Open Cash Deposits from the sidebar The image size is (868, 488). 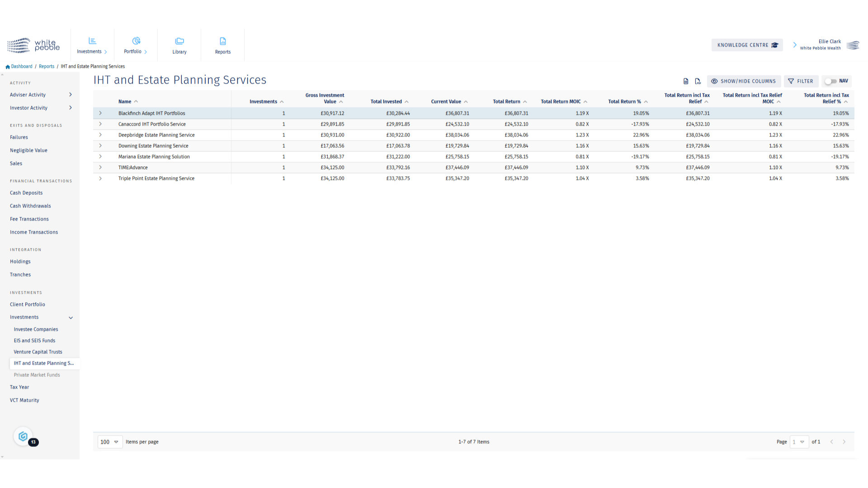(26, 193)
